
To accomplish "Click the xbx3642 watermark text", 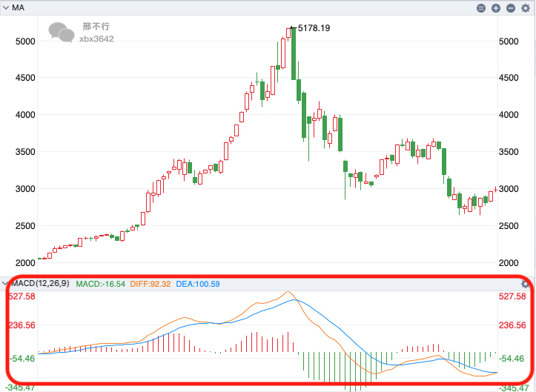I will pos(96,39).
